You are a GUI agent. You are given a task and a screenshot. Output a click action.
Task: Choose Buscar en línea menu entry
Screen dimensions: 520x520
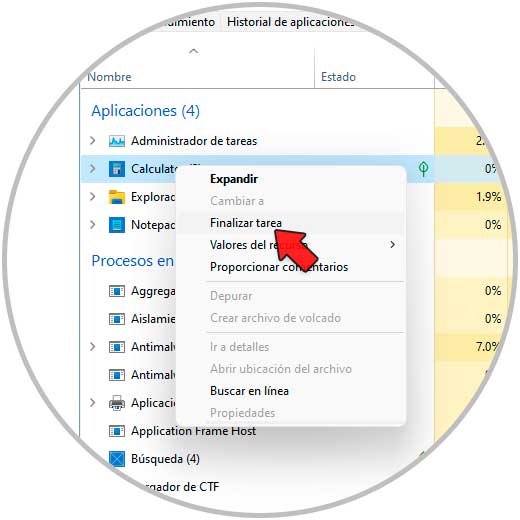click(249, 391)
